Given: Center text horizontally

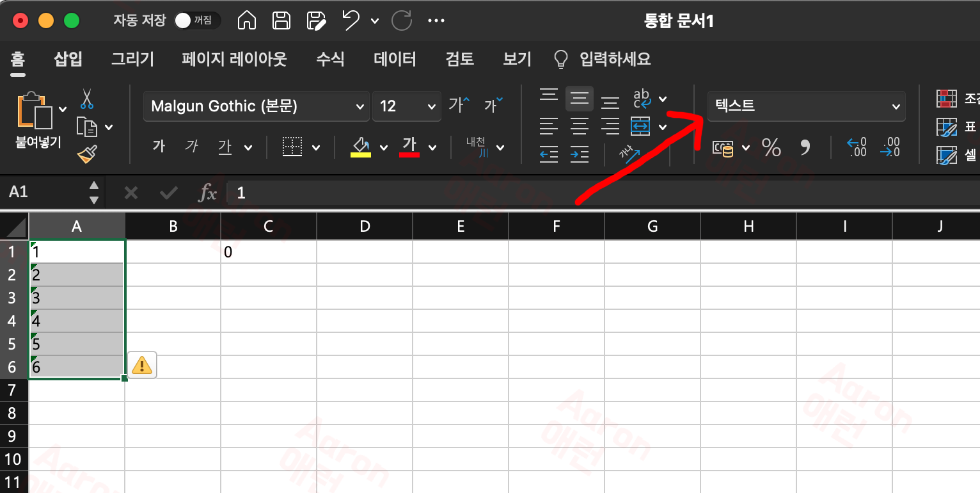Looking at the screenshot, I should click(x=580, y=126).
